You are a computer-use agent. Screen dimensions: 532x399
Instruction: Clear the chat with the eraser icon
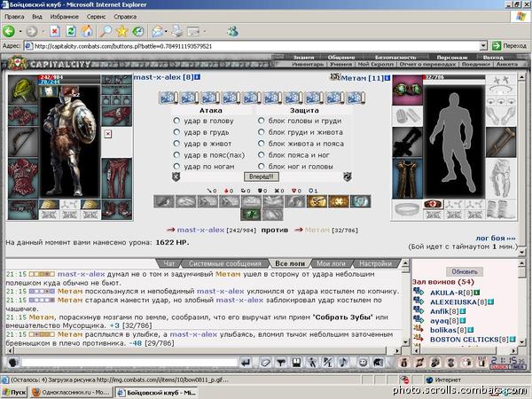click(x=265, y=363)
